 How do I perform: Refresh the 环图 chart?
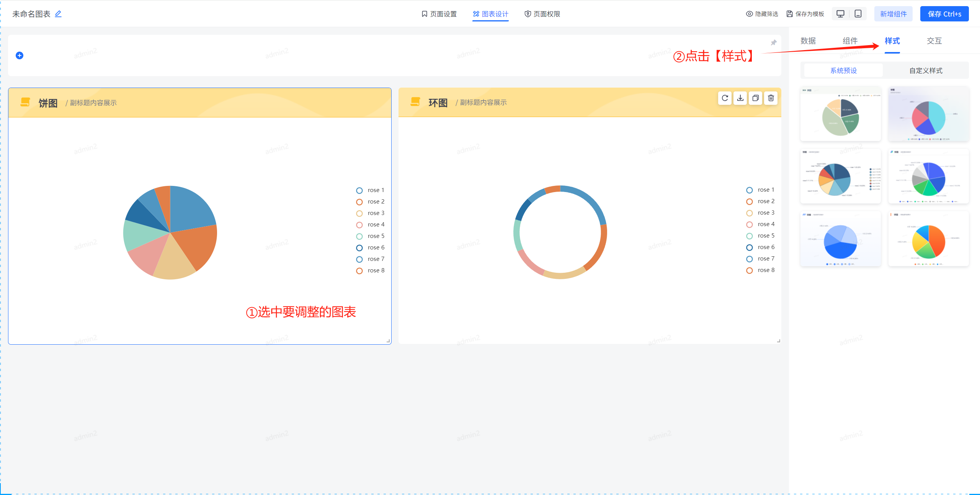tap(725, 98)
